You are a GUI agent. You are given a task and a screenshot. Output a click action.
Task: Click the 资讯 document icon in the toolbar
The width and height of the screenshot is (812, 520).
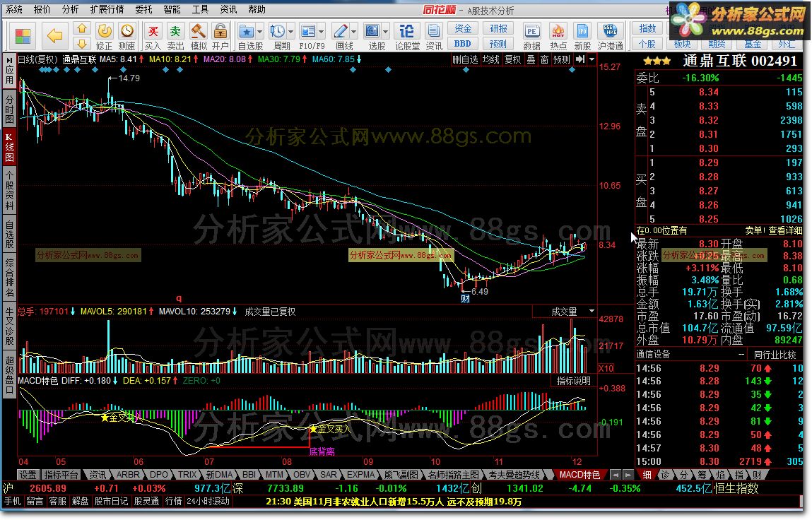pos(434,37)
